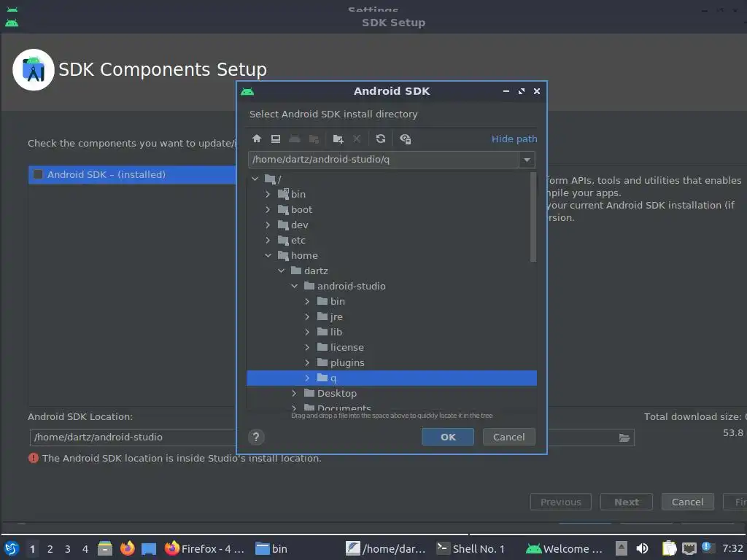Click the show desktop taskbar icon
This screenshot has width=747, height=560.
149,548
